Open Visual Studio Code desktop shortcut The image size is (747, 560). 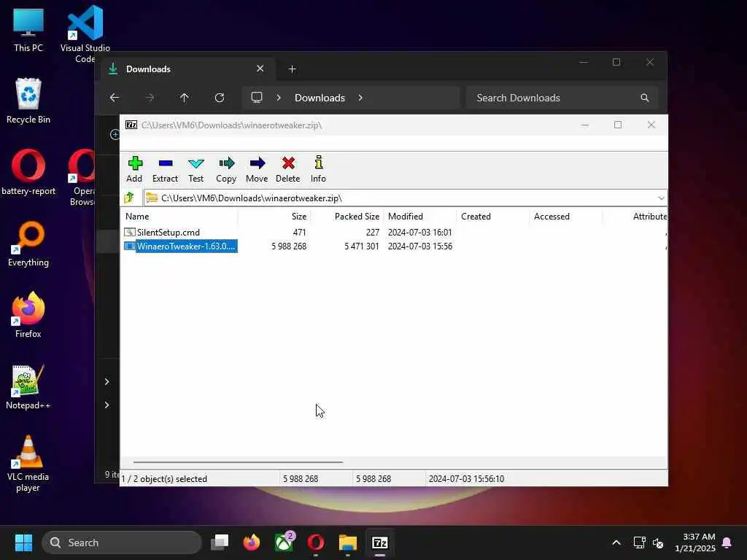(x=85, y=34)
